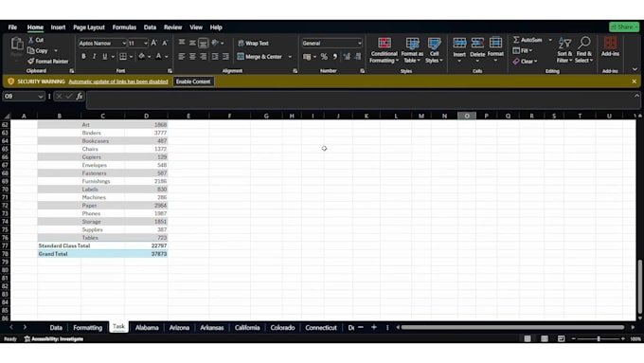
Task: Toggle Wrap Text
Action: pos(253,44)
